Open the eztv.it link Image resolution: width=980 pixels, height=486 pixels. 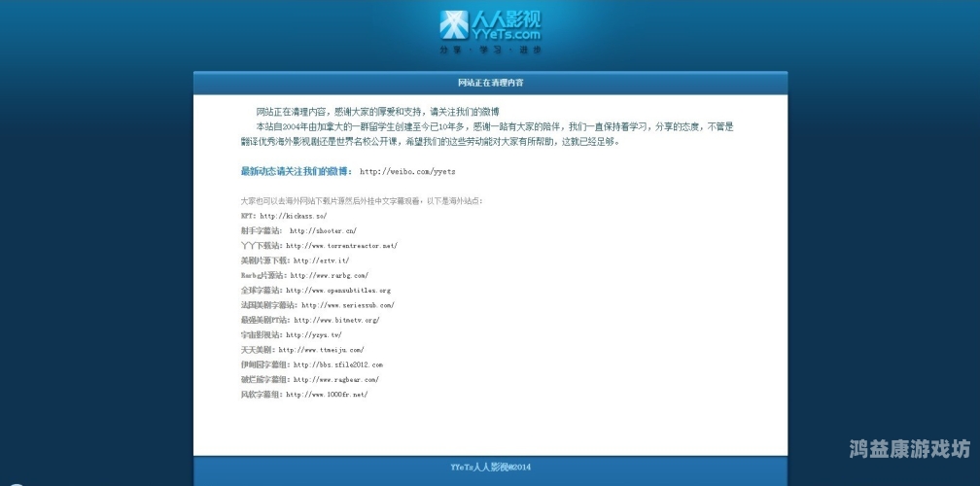pyautogui.click(x=321, y=261)
